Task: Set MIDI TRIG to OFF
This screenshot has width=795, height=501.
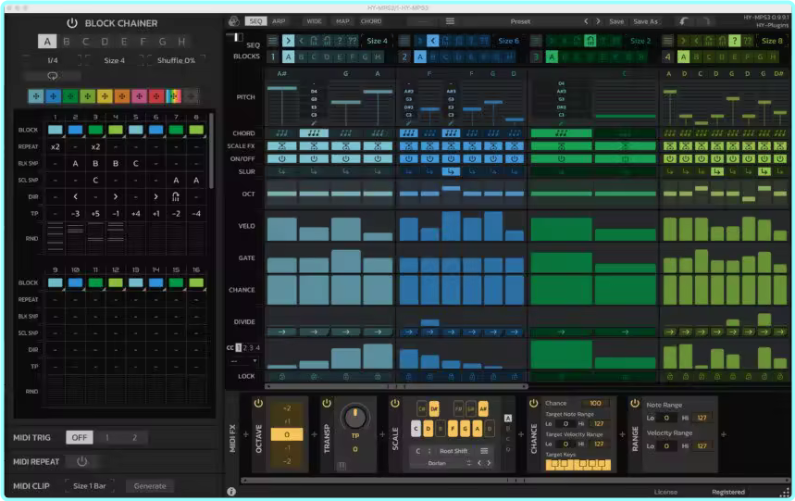Action: (x=79, y=438)
